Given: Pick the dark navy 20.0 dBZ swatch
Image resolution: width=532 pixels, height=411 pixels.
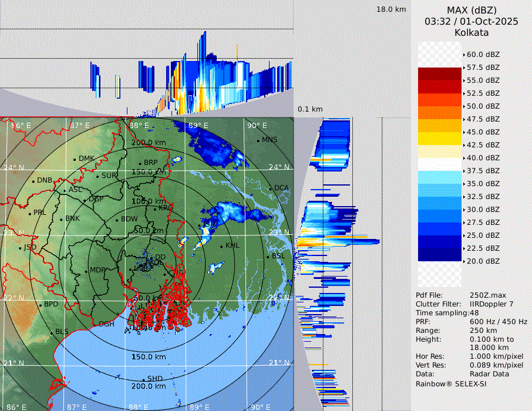Looking at the screenshot, I should (439, 255).
